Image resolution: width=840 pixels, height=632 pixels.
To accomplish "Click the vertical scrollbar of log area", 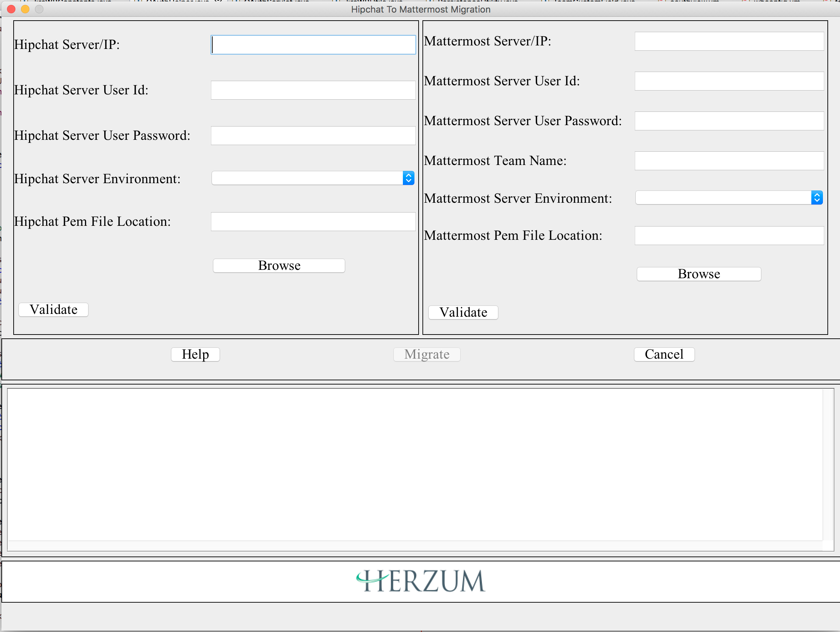I will click(828, 465).
